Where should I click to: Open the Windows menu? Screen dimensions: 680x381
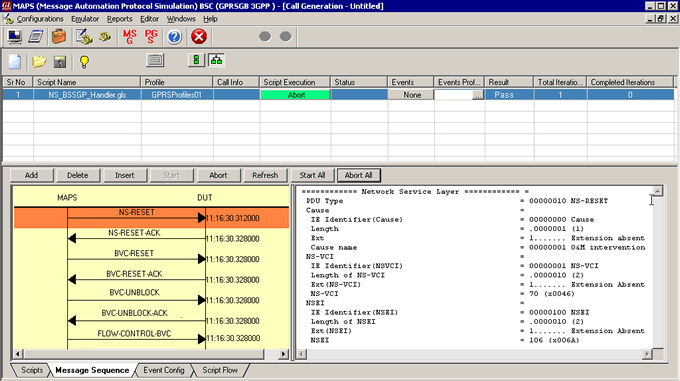coord(181,19)
